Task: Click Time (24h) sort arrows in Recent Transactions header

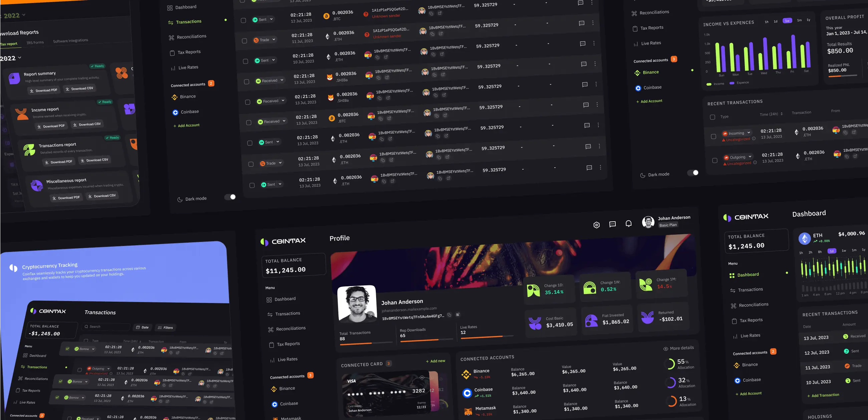Action: pos(782,114)
